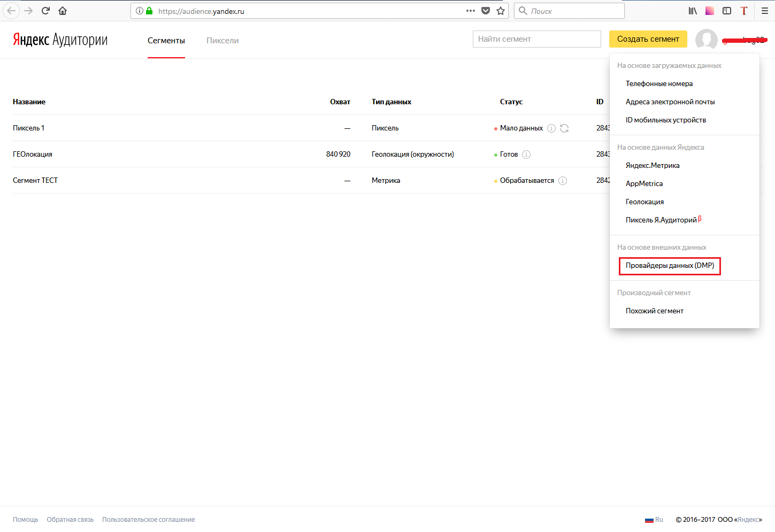The width and height of the screenshot is (775, 532).
Task: Click the Russian flag language icon
Action: (649, 520)
